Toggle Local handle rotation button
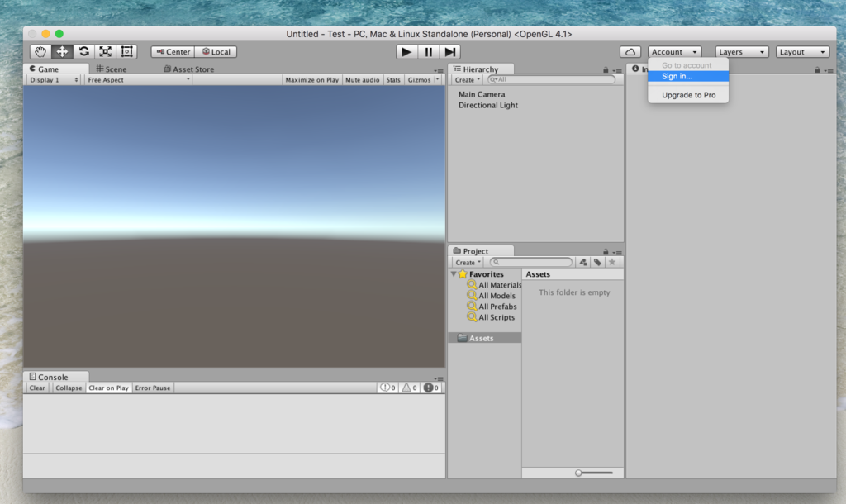Viewport: 846px width, 504px height. click(x=216, y=52)
